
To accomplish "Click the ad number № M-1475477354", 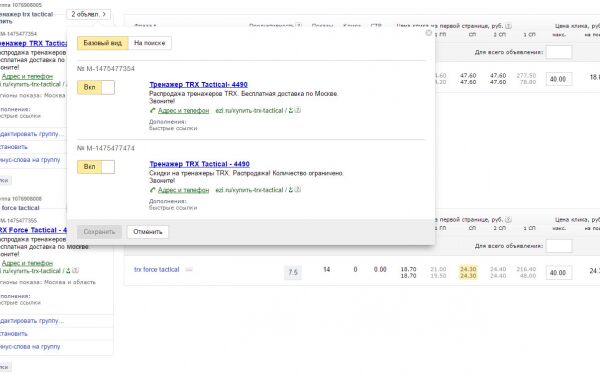I will (106, 69).
